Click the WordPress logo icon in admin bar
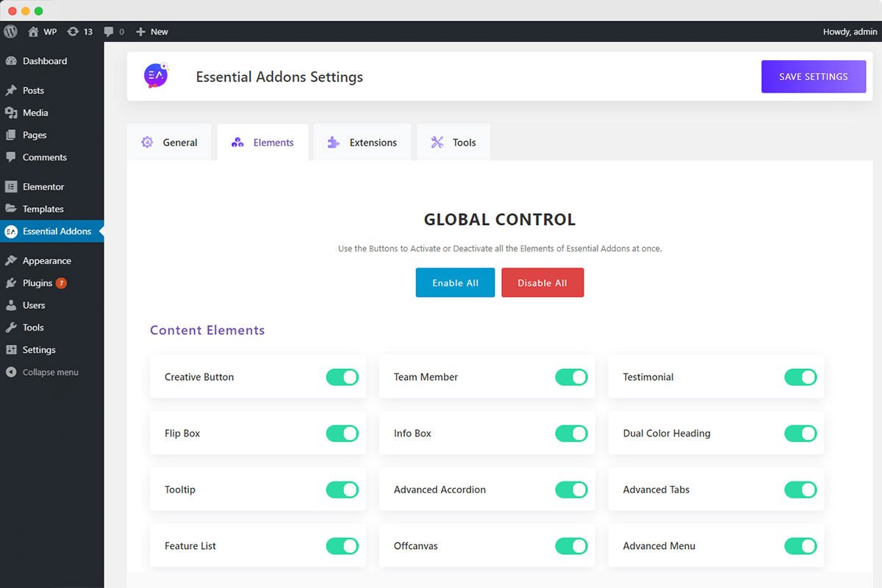The image size is (882, 588). tap(10, 32)
